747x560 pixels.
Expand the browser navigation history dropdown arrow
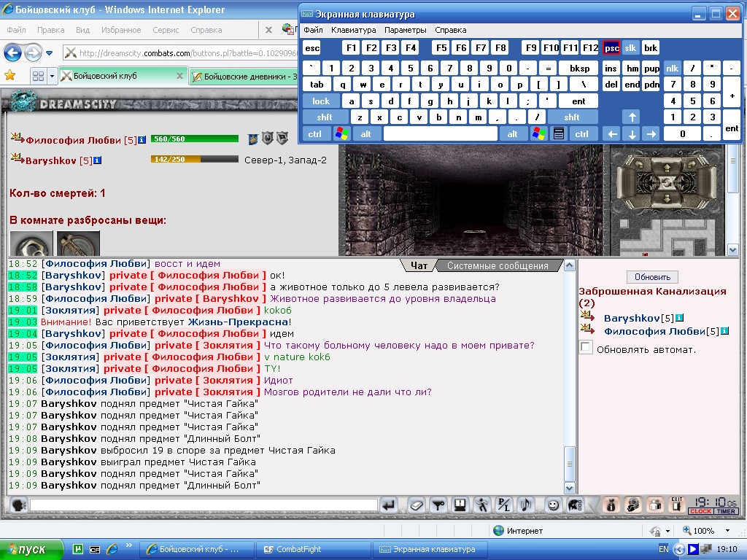50,52
